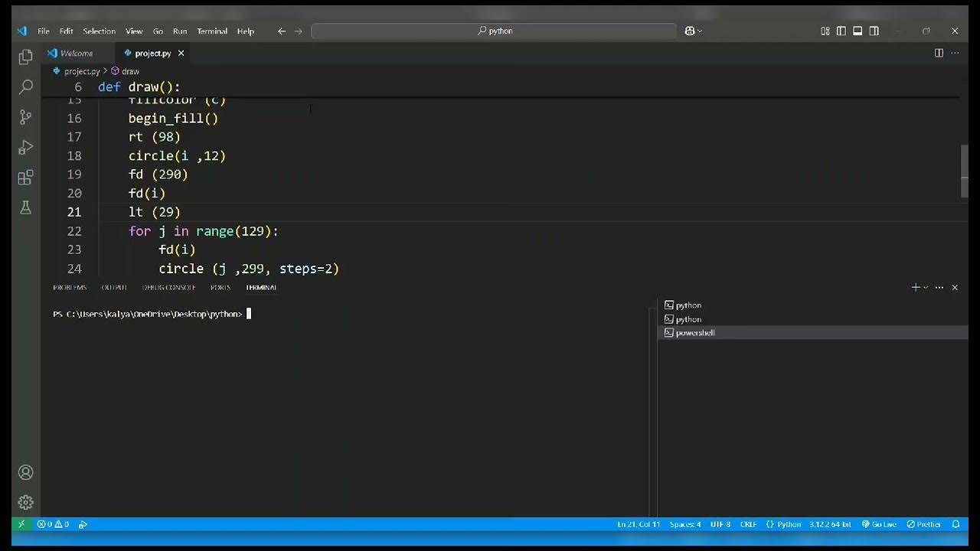
Task: Click the ports forwarded icon in status bar
Action: tap(83, 524)
